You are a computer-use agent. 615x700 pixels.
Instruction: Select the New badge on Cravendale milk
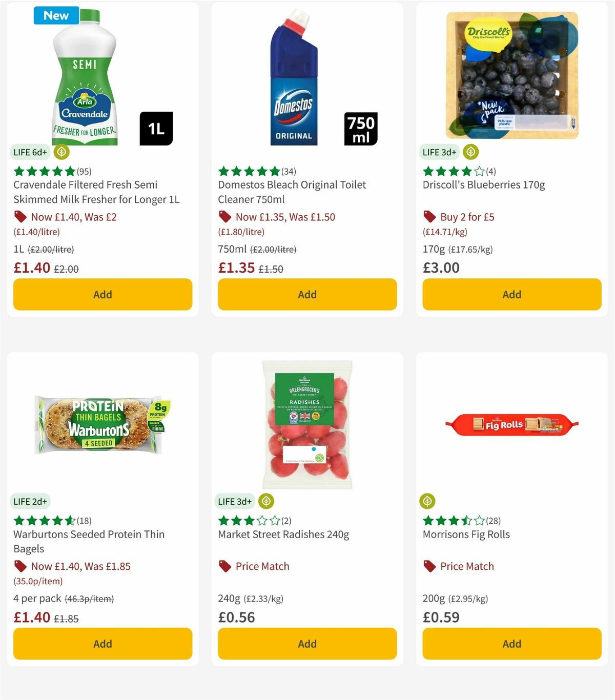55,15
